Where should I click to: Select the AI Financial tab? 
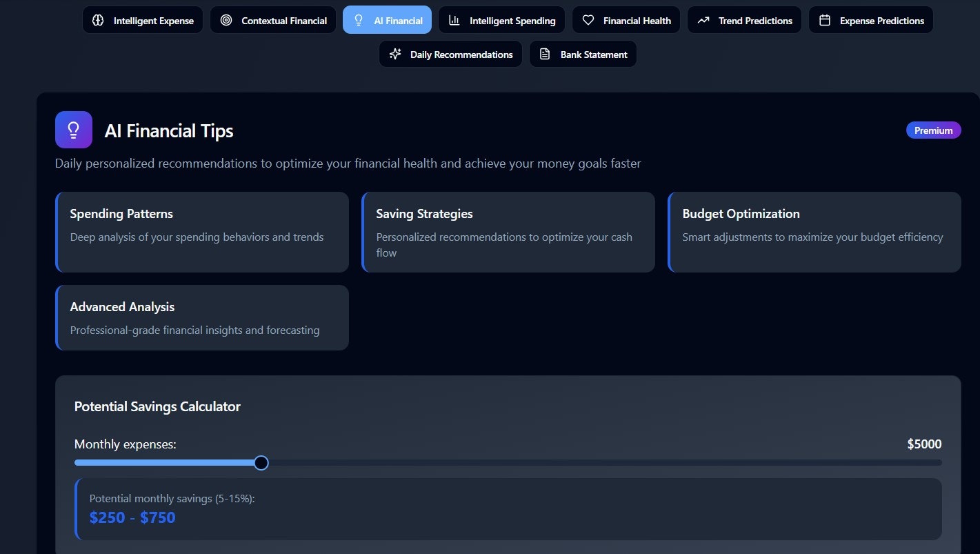click(387, 20)
